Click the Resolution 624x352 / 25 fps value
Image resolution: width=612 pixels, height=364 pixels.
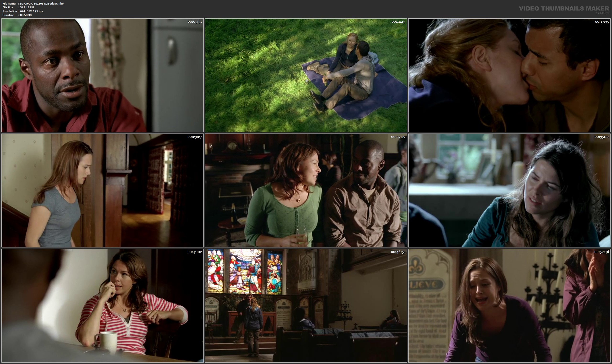click(x=31, y=11)
